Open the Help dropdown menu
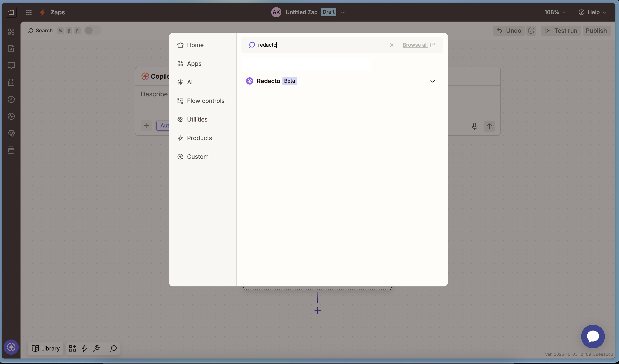The height and width of the screenshot is (364, 619). tap(592, 12)
